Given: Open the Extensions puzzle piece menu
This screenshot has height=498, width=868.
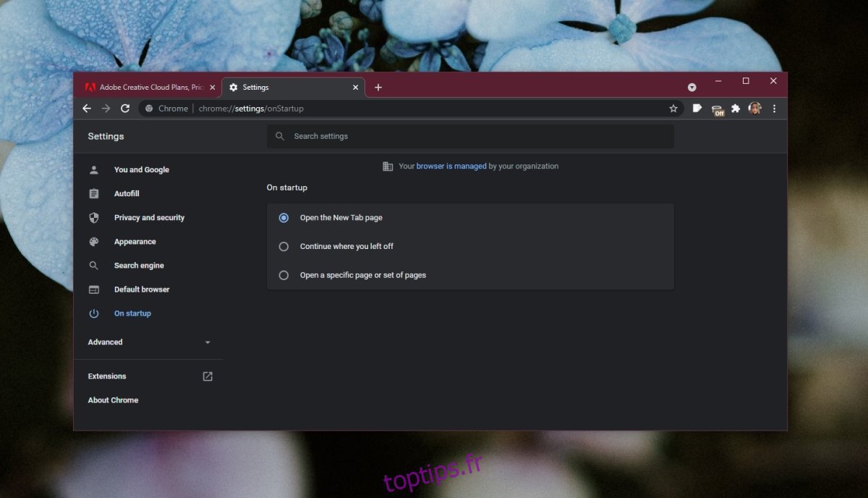Looking at the screenshot, I should pyautogui.click(x=736, y=109).
